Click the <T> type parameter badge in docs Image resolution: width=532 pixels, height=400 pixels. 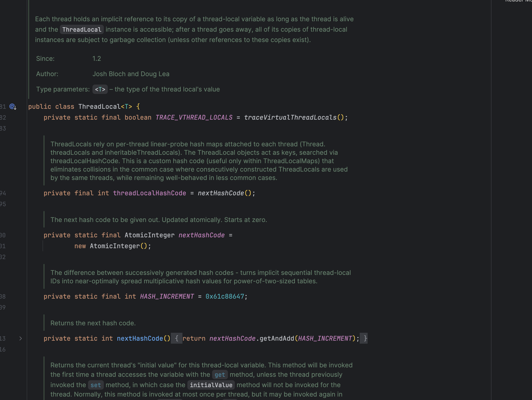pyautogui.click(x=100, y=89)
